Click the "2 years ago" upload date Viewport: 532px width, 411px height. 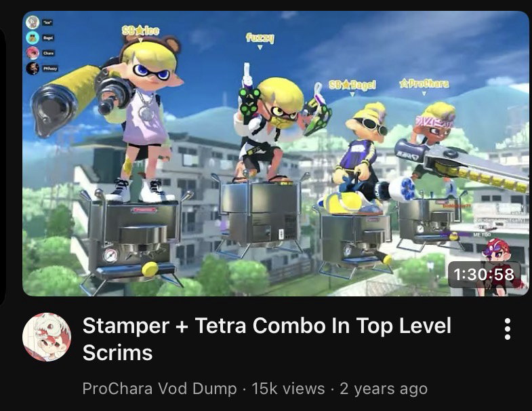[384, 389]
